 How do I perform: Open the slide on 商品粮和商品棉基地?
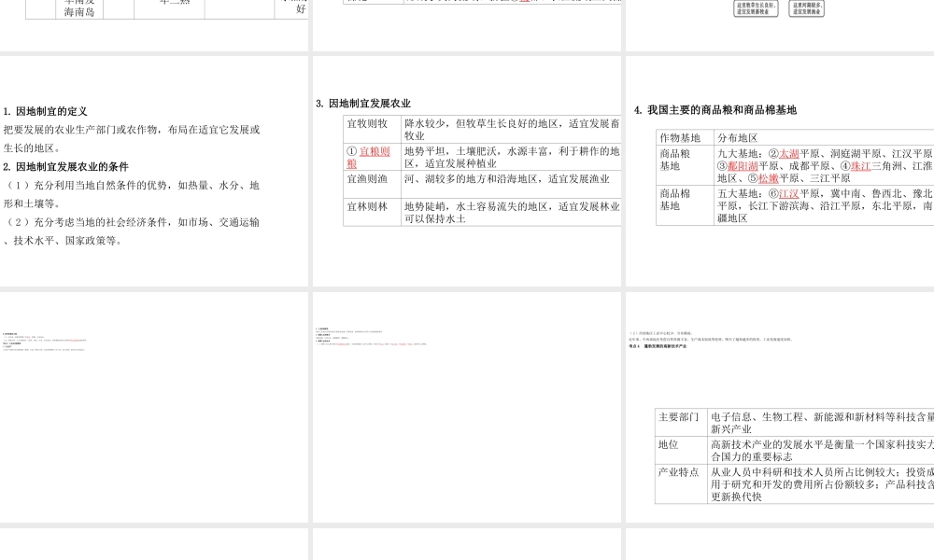click(x=780, y=171)
